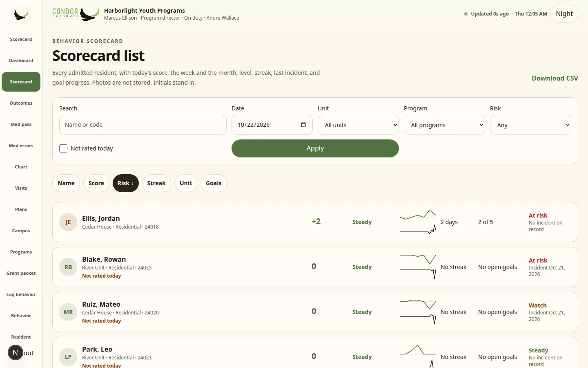Go to Programs in the sidebar
This screenshot has width=588, height=368.
click(x=21, y=252)
